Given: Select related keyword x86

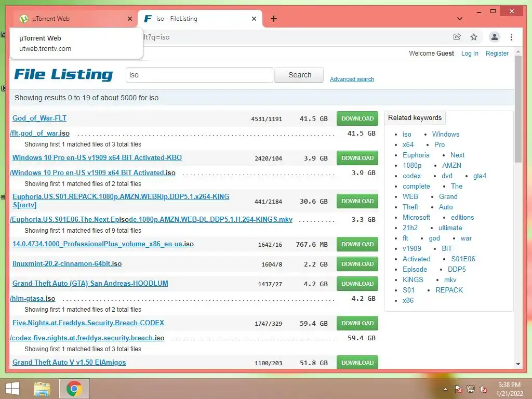Looking at the screenshot, I should coord(408,301).
